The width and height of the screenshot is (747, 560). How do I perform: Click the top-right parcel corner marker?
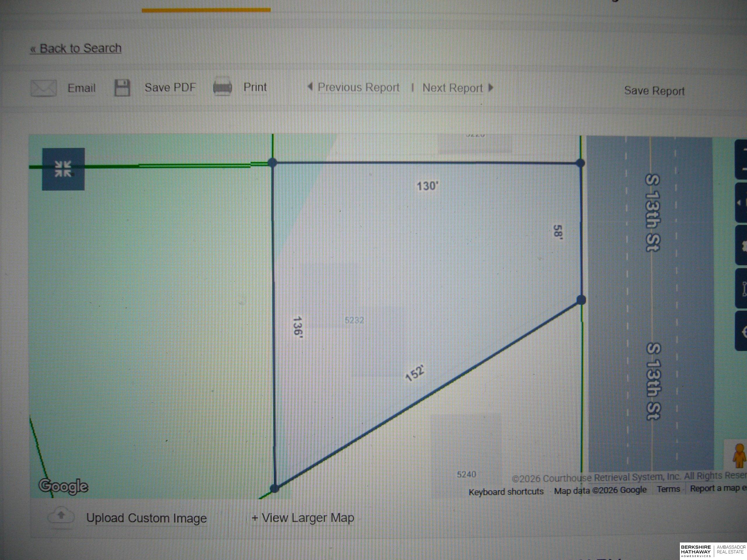click(x=580, y=163)
